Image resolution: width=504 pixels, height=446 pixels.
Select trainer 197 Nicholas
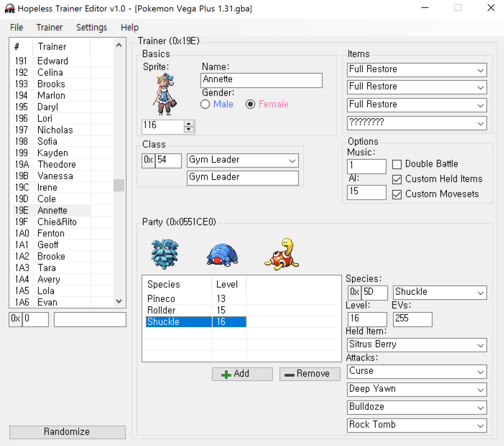point(62,130)
